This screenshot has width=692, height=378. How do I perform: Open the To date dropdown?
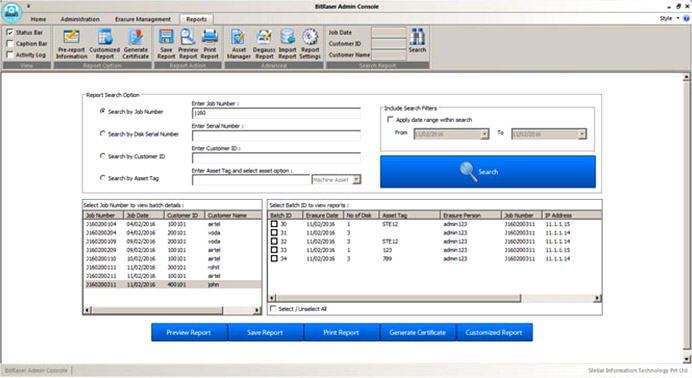(582, 134)
